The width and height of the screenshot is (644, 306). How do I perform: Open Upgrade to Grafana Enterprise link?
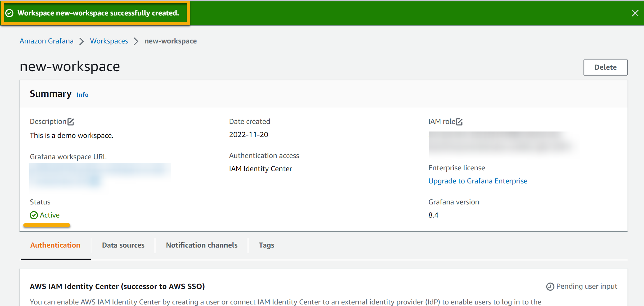tap(478, 181)
